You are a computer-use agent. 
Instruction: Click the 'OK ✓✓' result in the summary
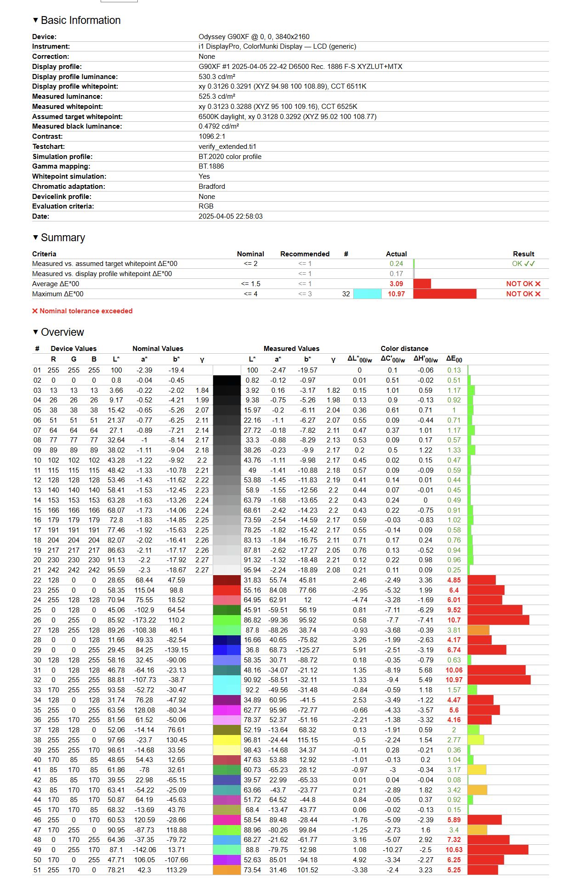coord(524,264)
